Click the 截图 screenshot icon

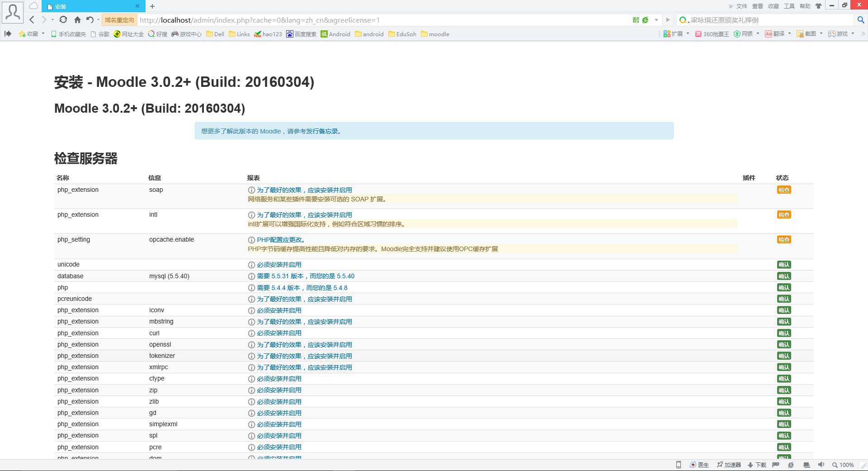point(800,34)
